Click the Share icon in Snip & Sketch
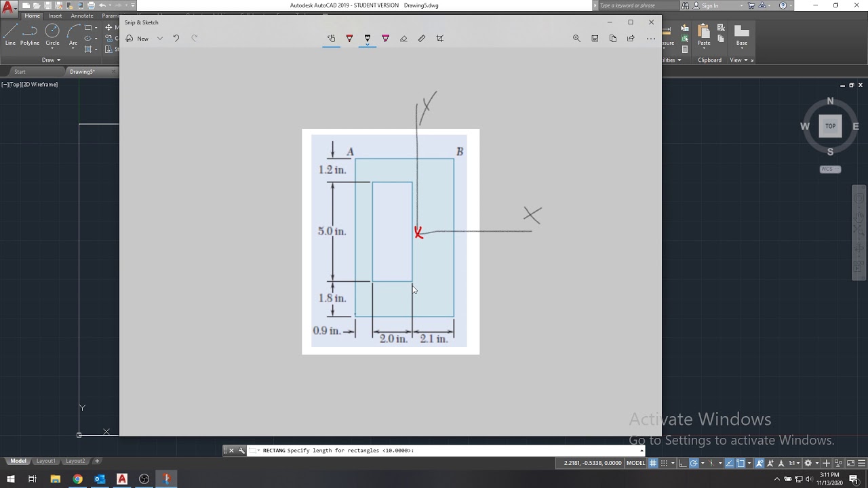 (631, 39)
